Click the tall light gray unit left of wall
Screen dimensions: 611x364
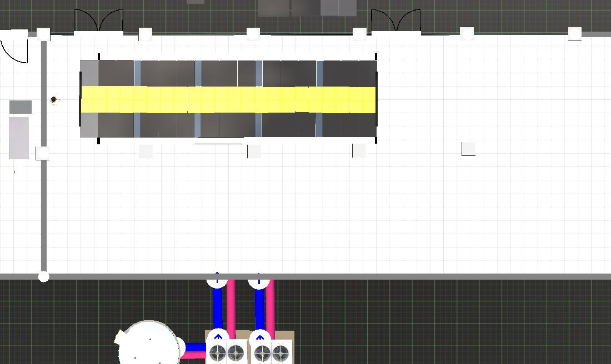coord(19,138)
